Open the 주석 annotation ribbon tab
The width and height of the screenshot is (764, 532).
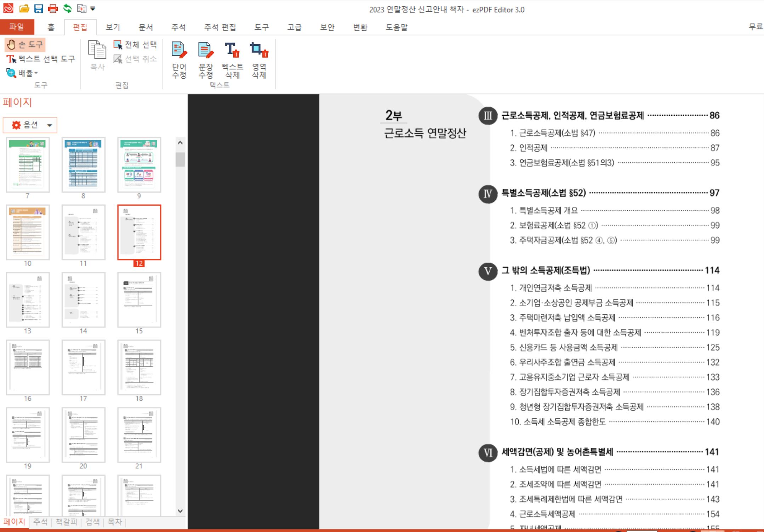[178, 27]
